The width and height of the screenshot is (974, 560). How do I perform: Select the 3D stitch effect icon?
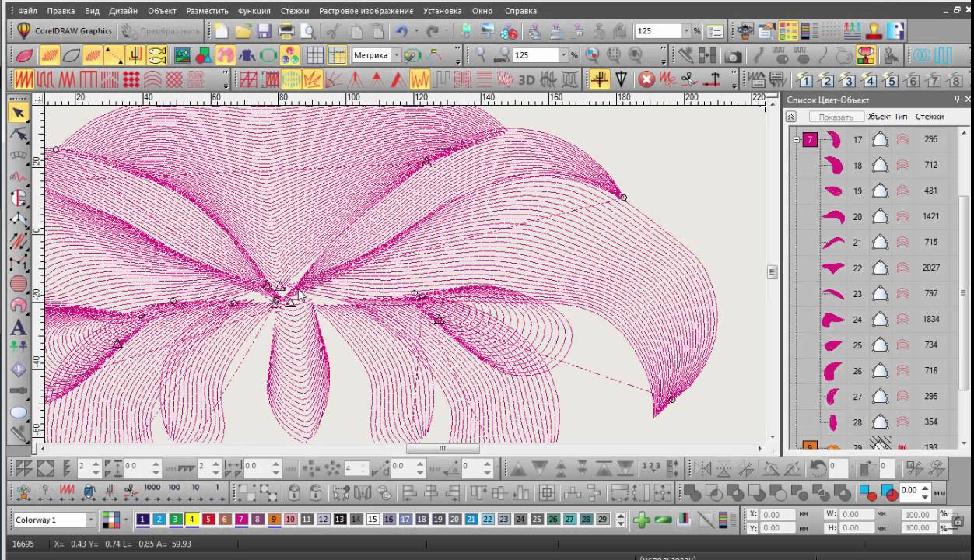pos(527,79)
